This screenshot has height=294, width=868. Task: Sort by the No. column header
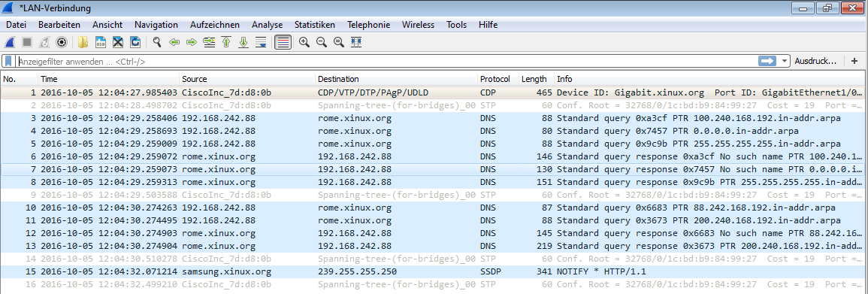pos(20,79)
